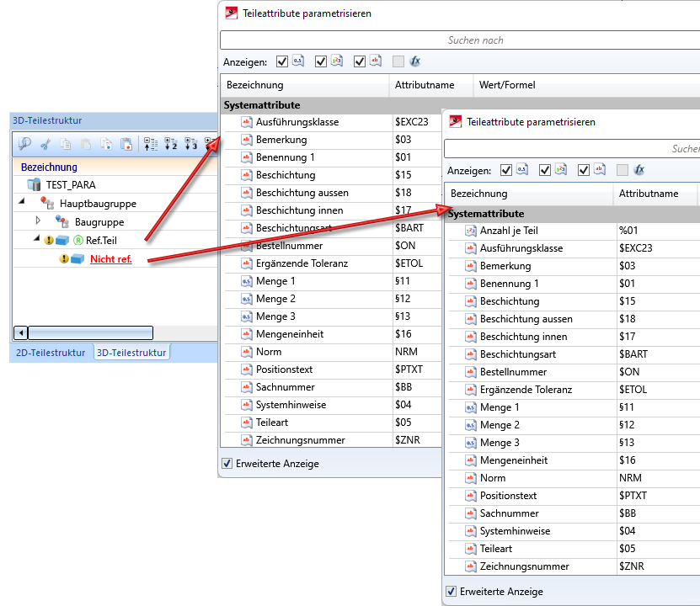The height and width of the screenshot is (606, 700).
Task: Switch to the 2D-Teilestruktur tab
Action: pos(51,353)
